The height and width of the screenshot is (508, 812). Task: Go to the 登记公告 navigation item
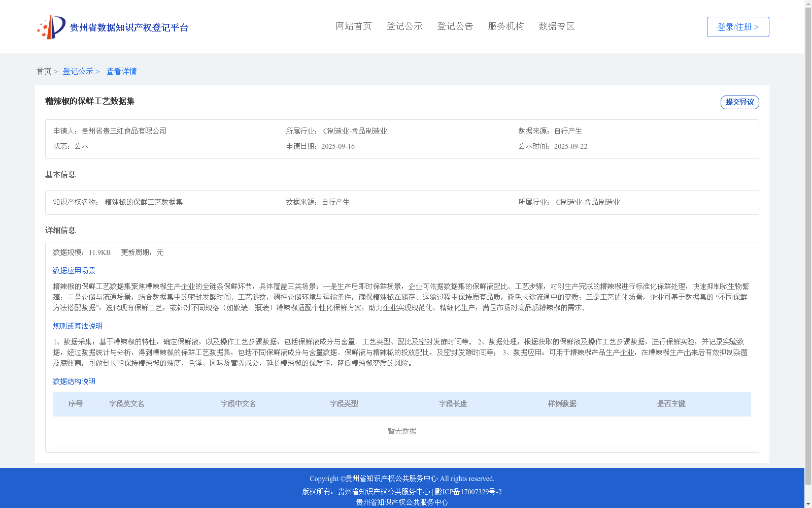[455, 26]
